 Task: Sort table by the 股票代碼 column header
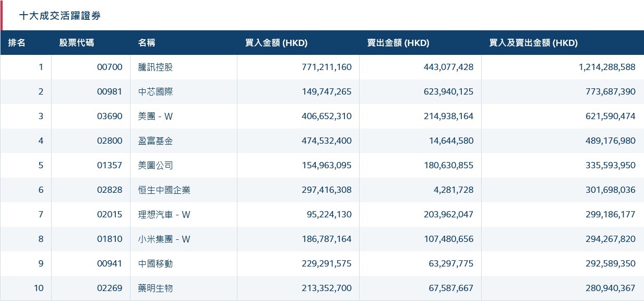tap(69, 43)
